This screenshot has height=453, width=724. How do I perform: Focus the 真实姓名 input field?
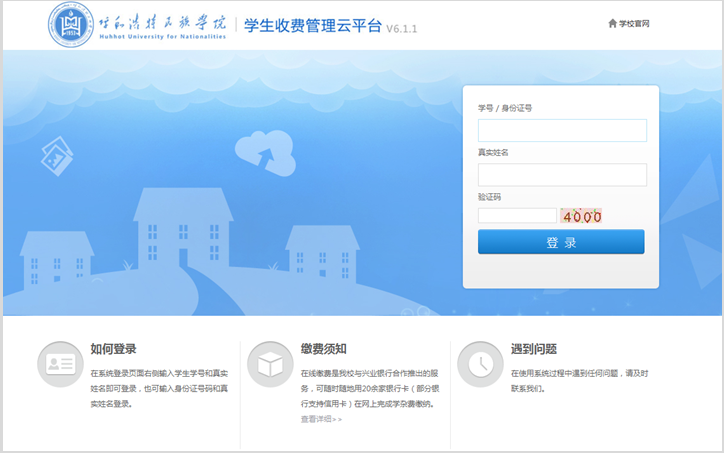click(x=562, y=174)
